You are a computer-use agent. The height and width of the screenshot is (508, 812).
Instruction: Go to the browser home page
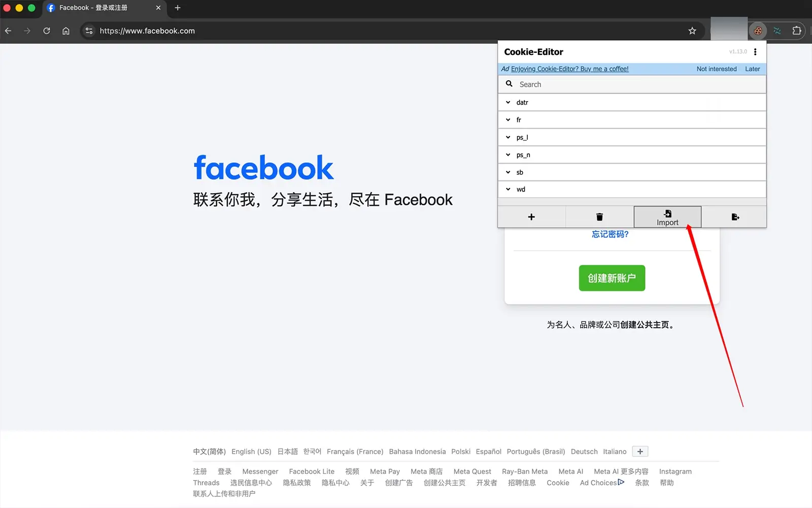coord(66,31)
